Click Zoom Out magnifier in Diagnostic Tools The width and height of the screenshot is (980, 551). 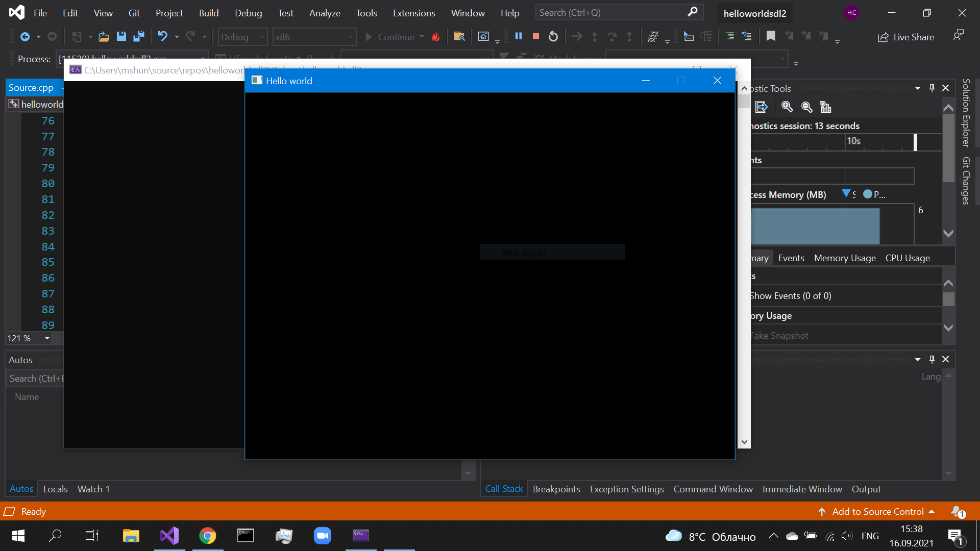(x=806, y=107)
